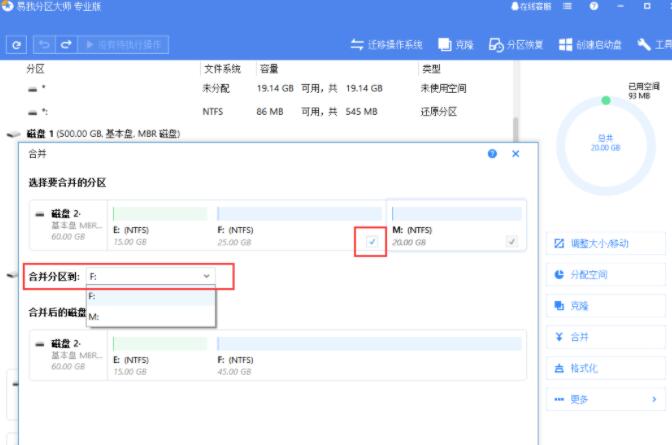Open the merge-to (合并分区到) dropdown

(x=150, y=275)
